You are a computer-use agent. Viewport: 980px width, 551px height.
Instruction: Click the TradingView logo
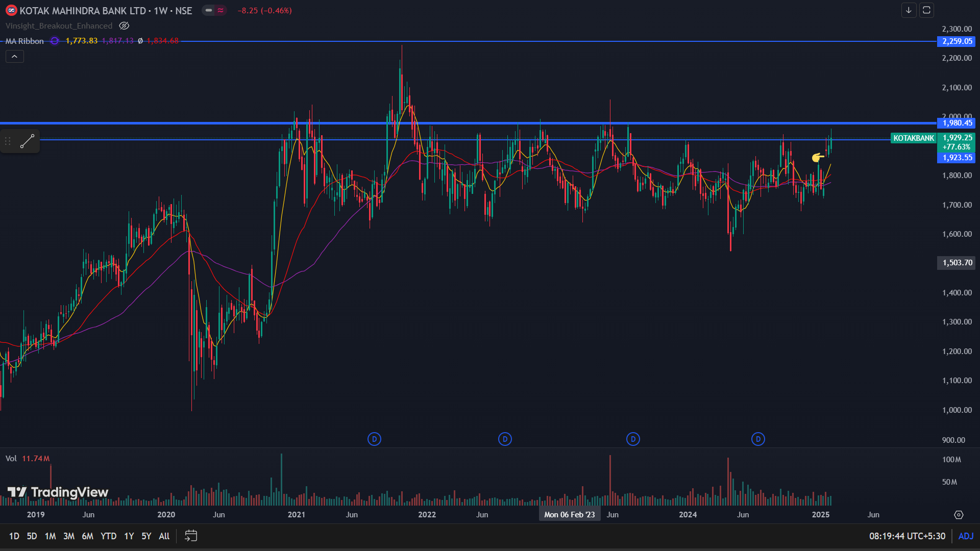[x=58, y=492]
